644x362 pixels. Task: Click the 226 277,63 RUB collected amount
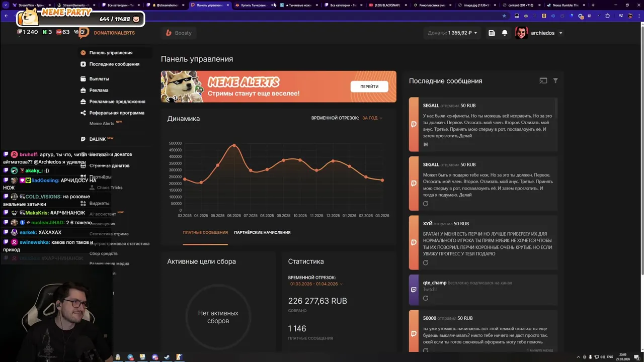317,301
